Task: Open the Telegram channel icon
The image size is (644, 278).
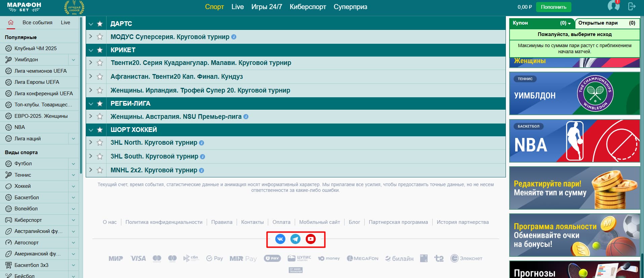Action: 295,239
